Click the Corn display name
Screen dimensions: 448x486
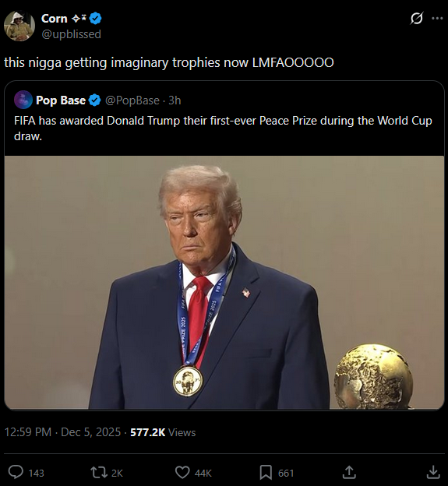pyautogui.click(x=55, y=19)
